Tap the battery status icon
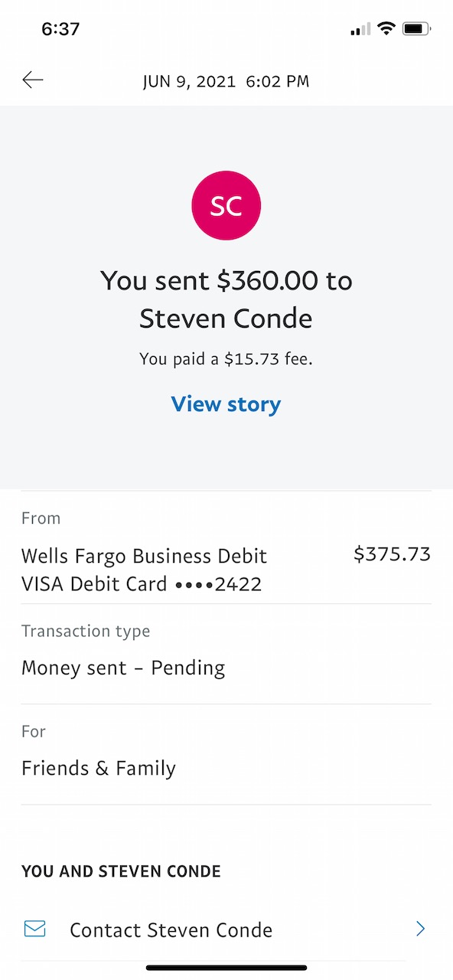The width and height of the screenshot is (453, 980). pos(416,29)
